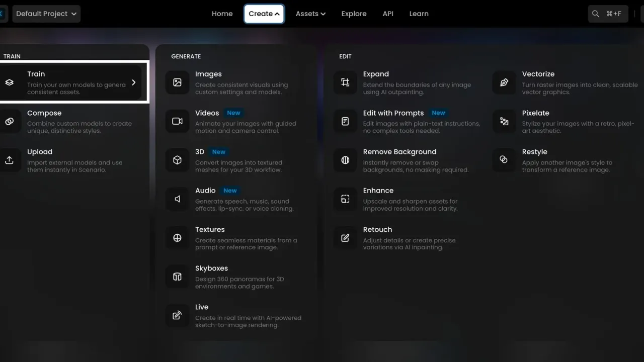Choose the Compose option title
The width and height of the screenshot is (644, 362).
pyautogui.click(x=44, y=113)
